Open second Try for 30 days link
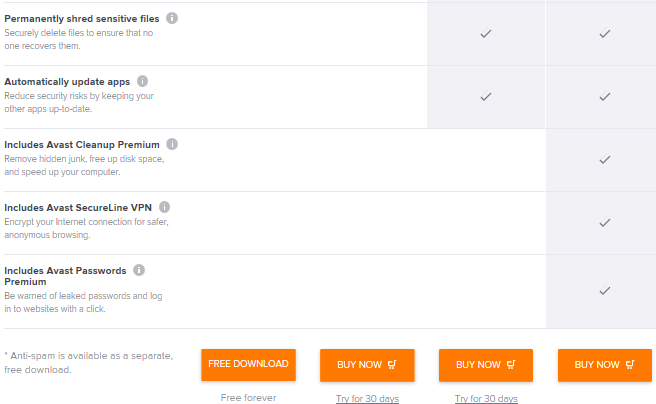 (x=486, y=399)
